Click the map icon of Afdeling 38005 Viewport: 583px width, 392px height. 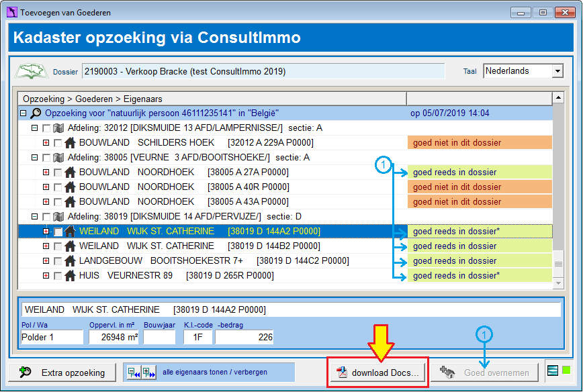pyautogui.click(x=58, y=158)
